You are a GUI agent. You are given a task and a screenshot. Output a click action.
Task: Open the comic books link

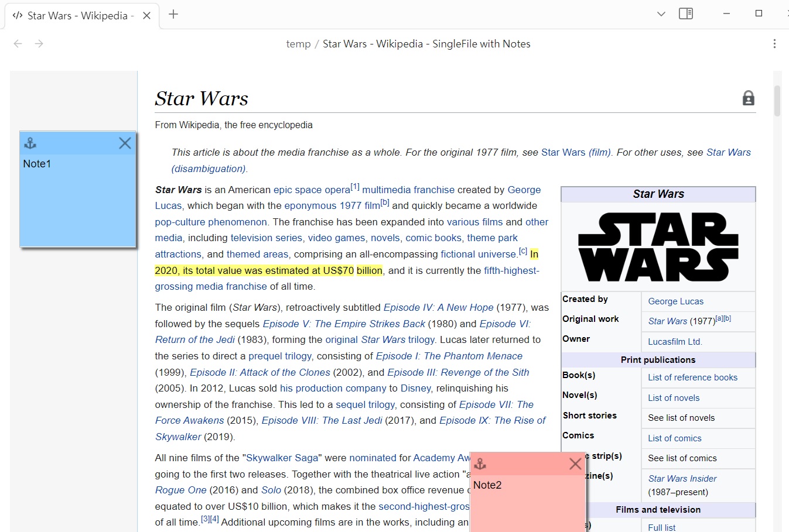[x=433, y=238]
